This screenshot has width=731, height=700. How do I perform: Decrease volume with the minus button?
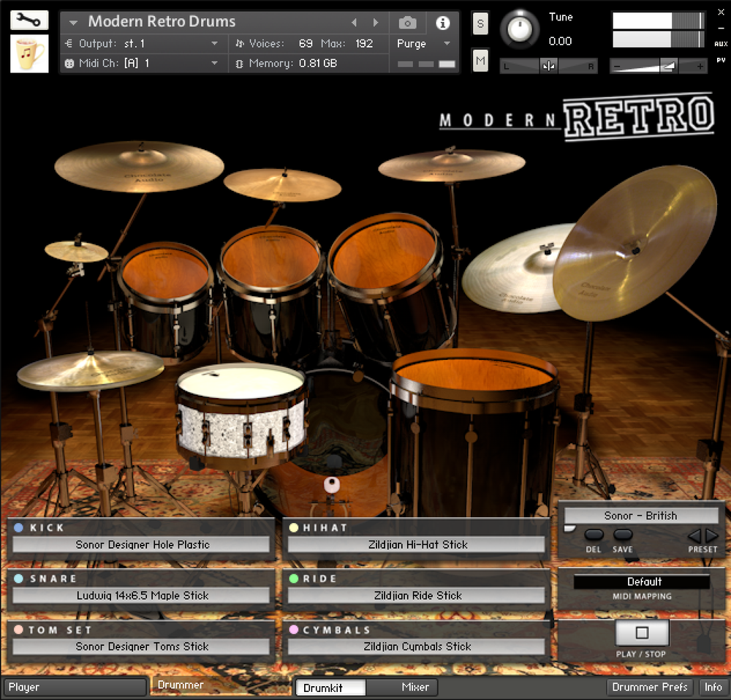point(617,67)
